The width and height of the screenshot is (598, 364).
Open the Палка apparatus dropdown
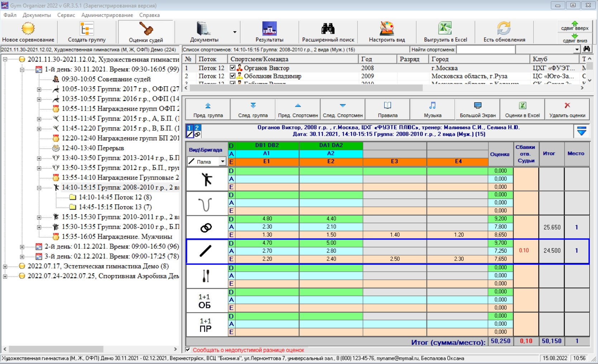[223, 162]
